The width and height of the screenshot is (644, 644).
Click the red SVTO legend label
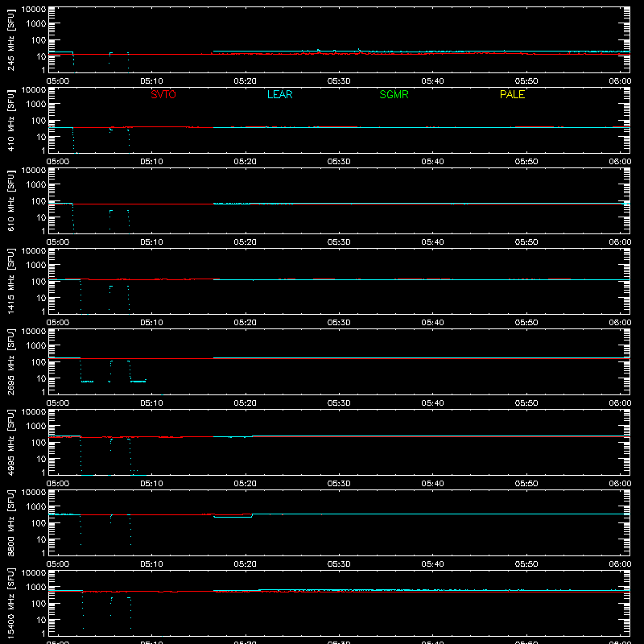click(163, 94)
